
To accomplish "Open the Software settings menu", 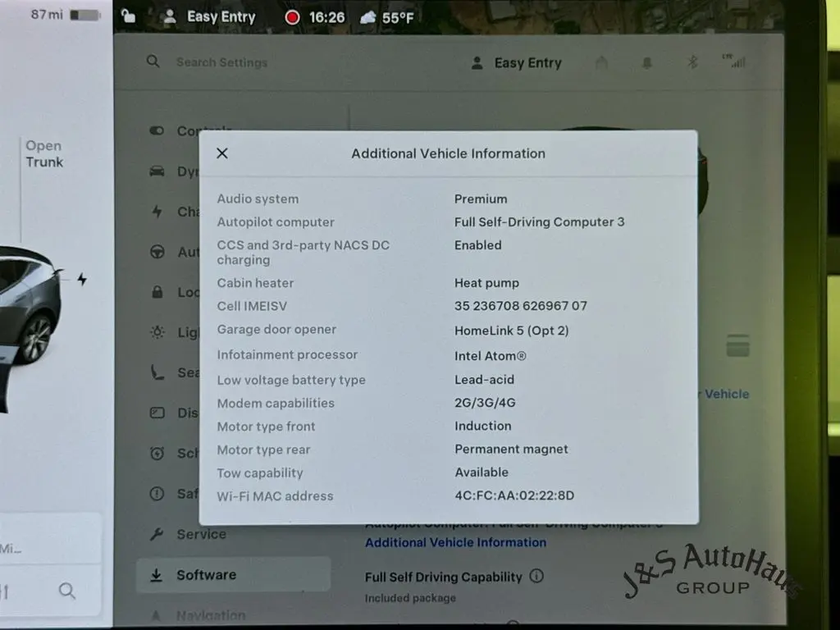I will point(206,575).
